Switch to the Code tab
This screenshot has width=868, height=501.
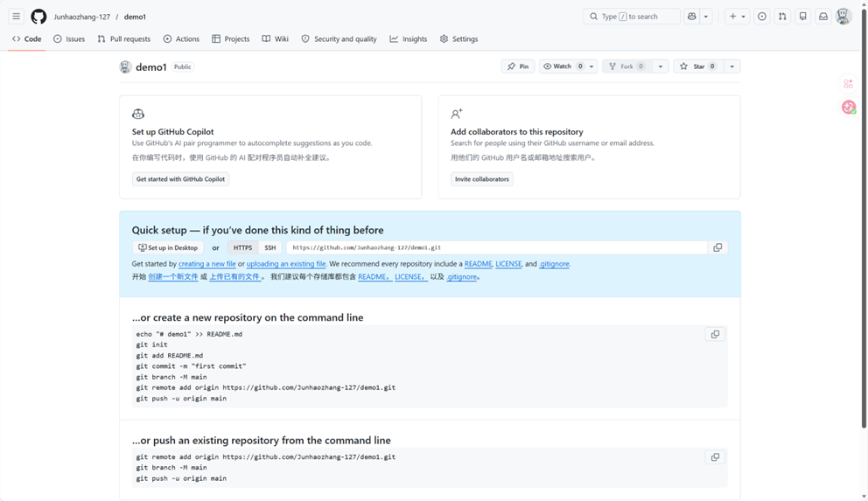click(x=26, y=38)
